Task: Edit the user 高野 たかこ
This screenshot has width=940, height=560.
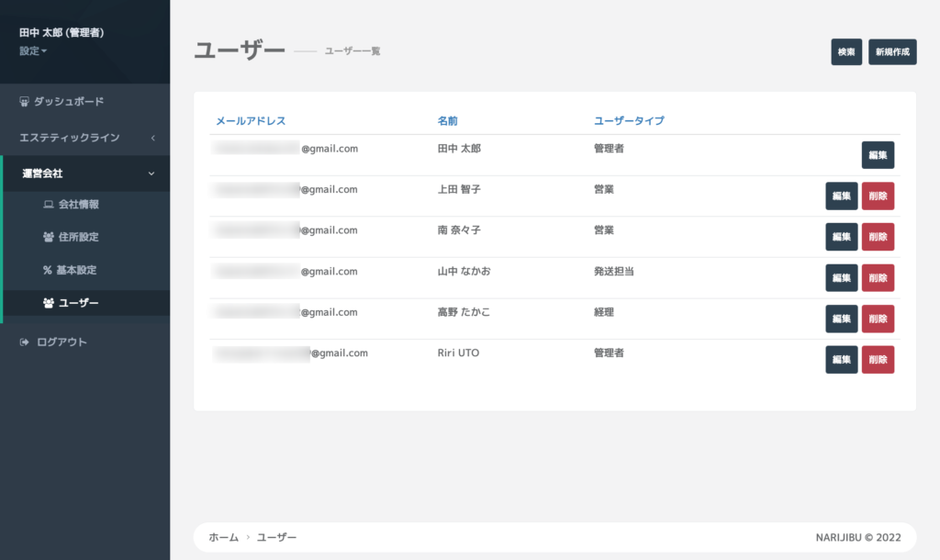Action: click(x=841, y=319)
